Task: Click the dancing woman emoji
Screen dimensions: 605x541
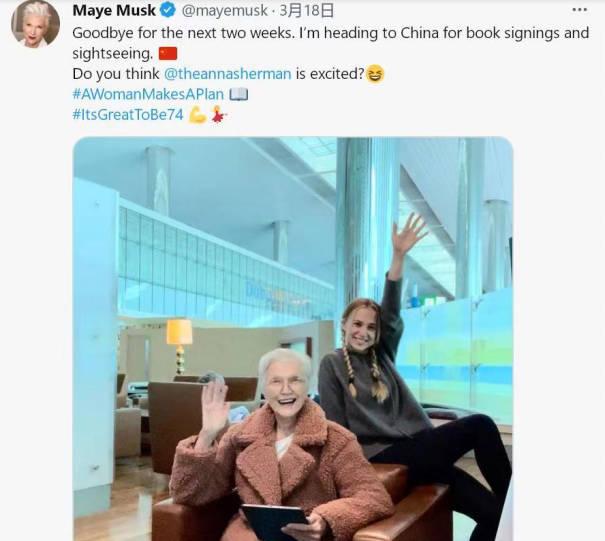Action: pyautogui.click(x=218, y=114)
